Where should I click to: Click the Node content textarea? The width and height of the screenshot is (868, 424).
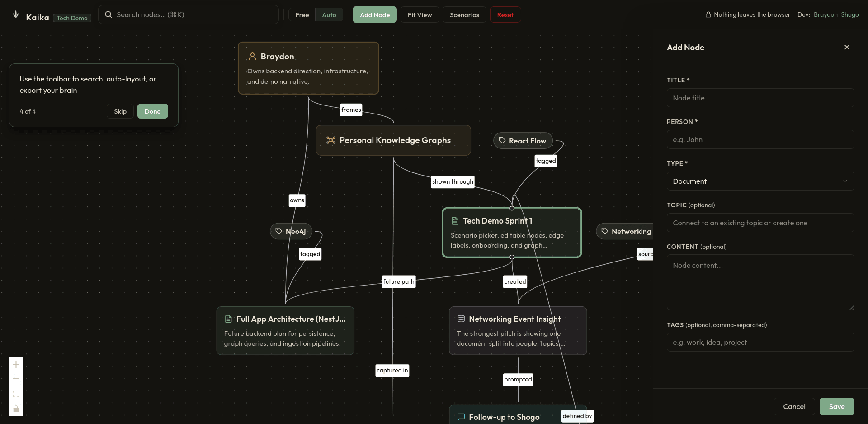click(x=760, y=282)
